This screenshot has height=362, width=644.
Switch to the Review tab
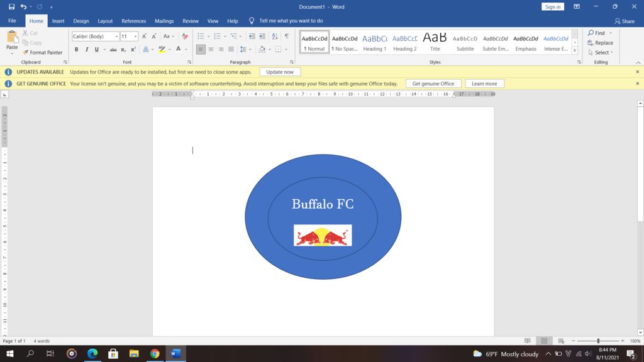[x=191, y=21]
